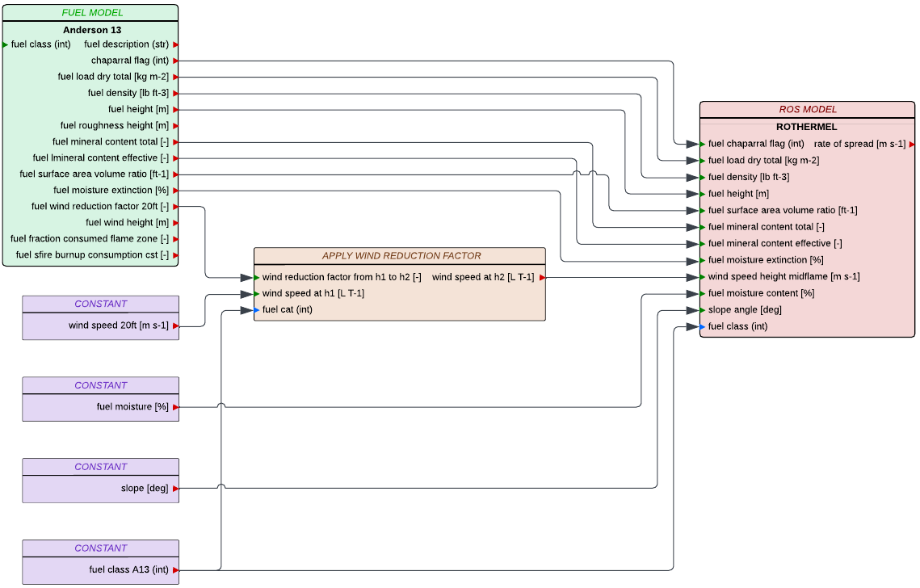The image size is (920, 588).
Task: Select CONSTANT header above fuel class A13
Action: [x=100, y=548]
